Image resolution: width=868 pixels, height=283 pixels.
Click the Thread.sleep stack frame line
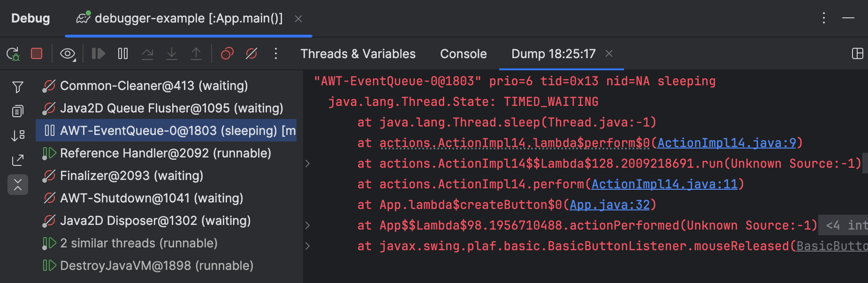point(507,122)
